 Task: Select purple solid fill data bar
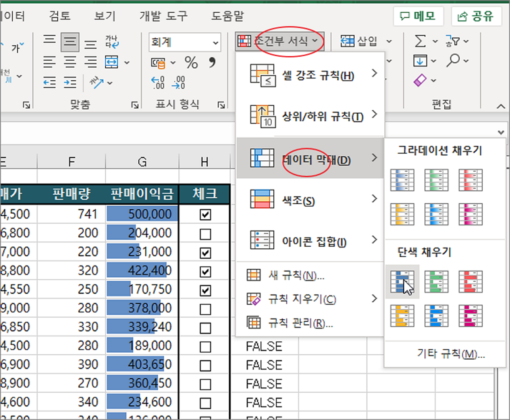coord(470,316)
